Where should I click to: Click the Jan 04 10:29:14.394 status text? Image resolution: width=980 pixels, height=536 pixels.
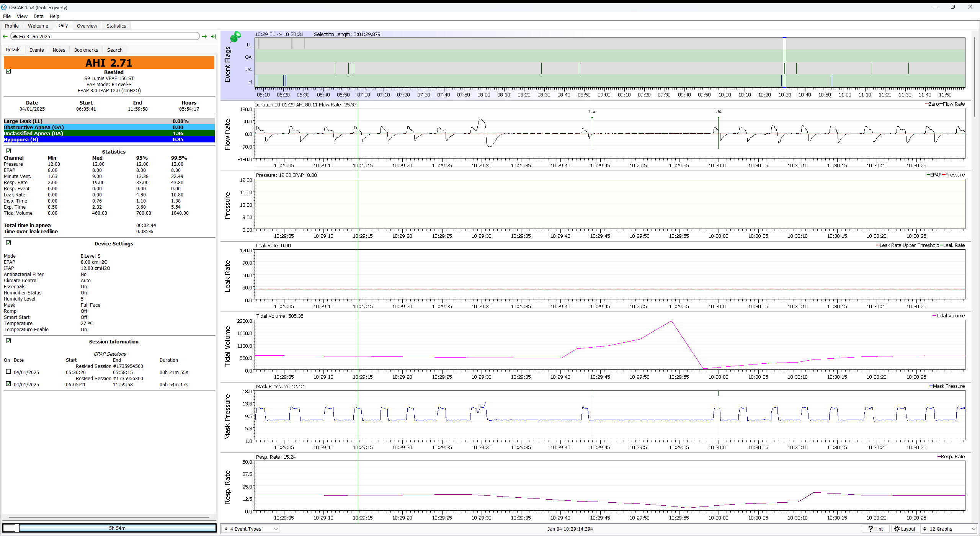570,529
